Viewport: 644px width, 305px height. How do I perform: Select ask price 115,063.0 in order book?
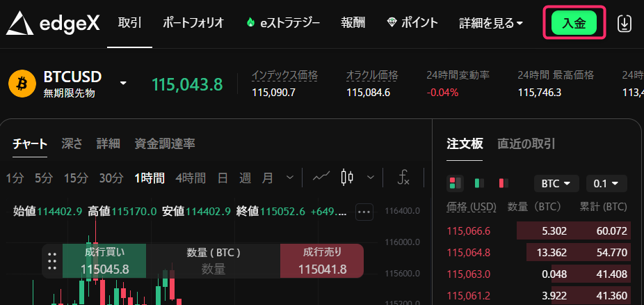pos(469,274)
